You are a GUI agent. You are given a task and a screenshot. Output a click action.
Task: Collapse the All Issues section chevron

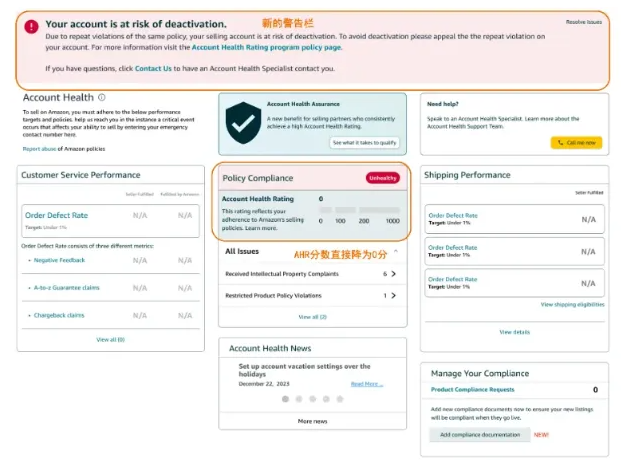click(394, 252)
